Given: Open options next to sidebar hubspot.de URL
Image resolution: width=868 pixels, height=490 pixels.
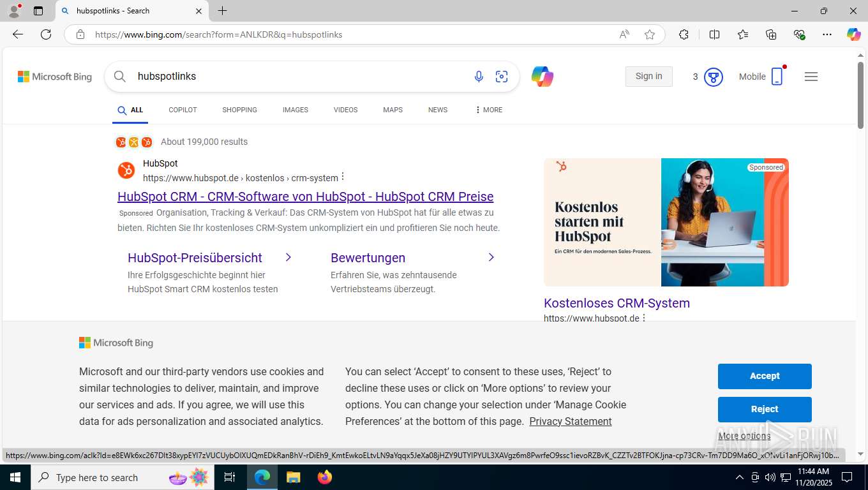Looking at the screenshot, I should coord(643,318).
